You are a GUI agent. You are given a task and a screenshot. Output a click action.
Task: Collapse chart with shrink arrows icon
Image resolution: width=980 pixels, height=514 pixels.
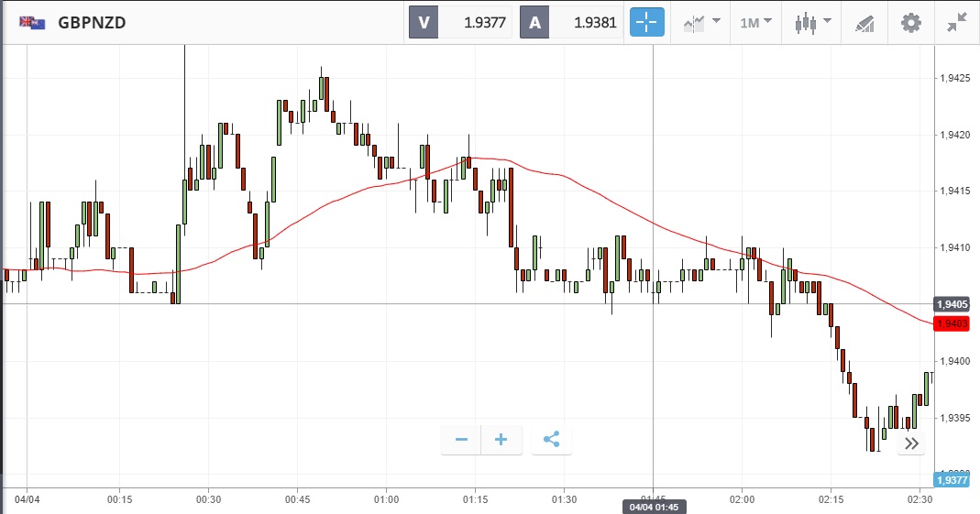(958, 23)
